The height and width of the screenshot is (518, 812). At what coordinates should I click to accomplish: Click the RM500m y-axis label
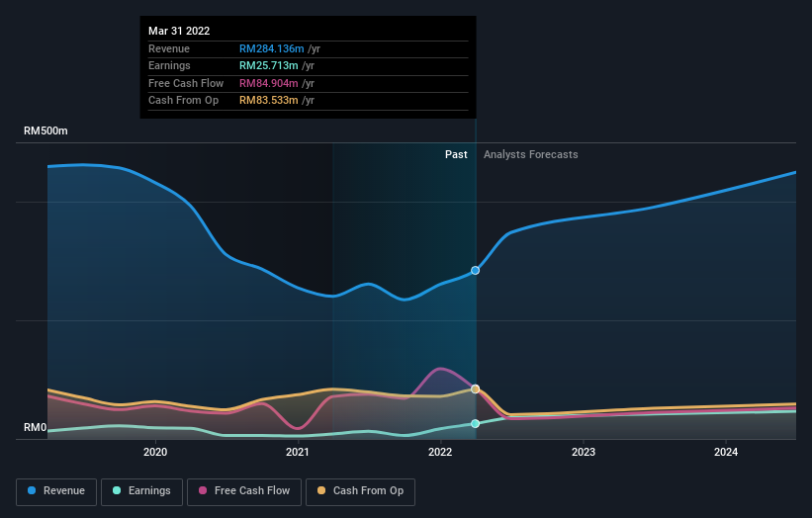(45, 130)
